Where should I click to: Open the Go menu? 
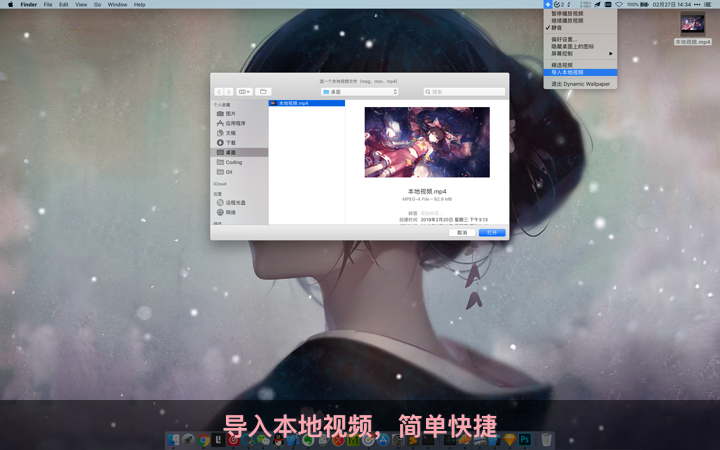pos(97,4)
